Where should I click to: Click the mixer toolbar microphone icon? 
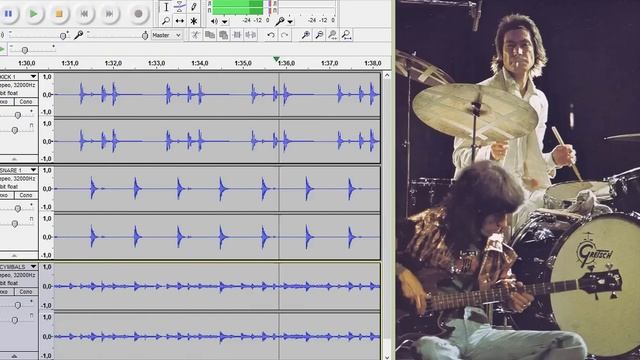(x=78, y=35)
